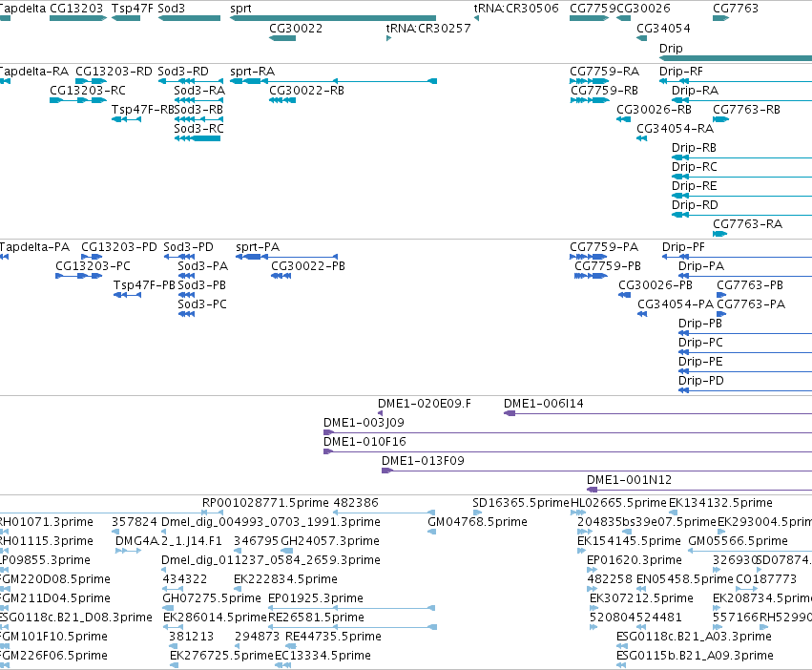Click the sprt gene bar
Screen dimensions: 812x670
(x=333, y=18)
